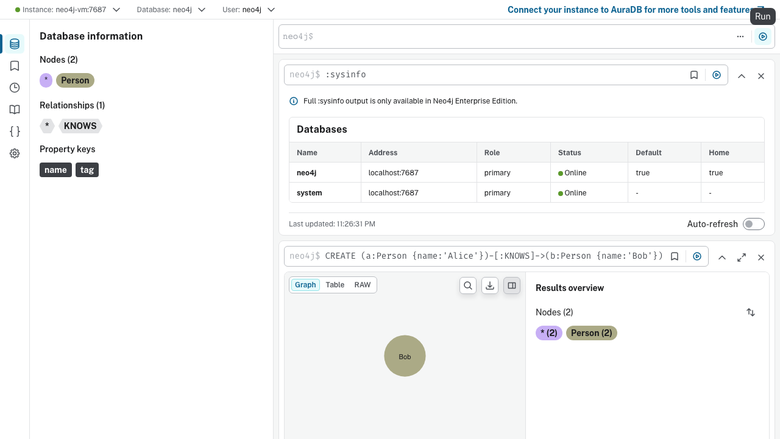780x439 pixels.
Task: Open the Database information sidebar icon
Action: (x=14, y=44)
